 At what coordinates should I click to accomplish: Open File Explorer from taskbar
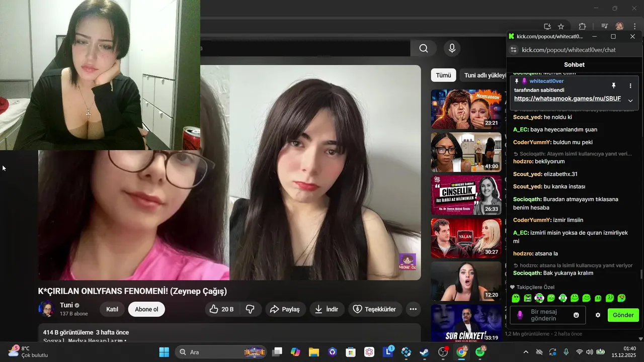[314, 352]
